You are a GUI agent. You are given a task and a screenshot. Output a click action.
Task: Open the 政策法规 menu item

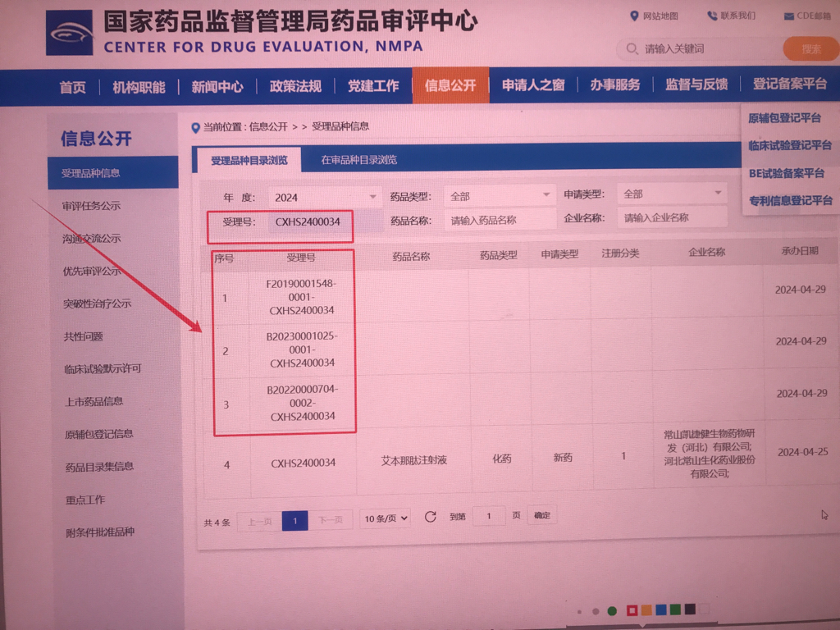pyautogui.click(x=295, y=85)
